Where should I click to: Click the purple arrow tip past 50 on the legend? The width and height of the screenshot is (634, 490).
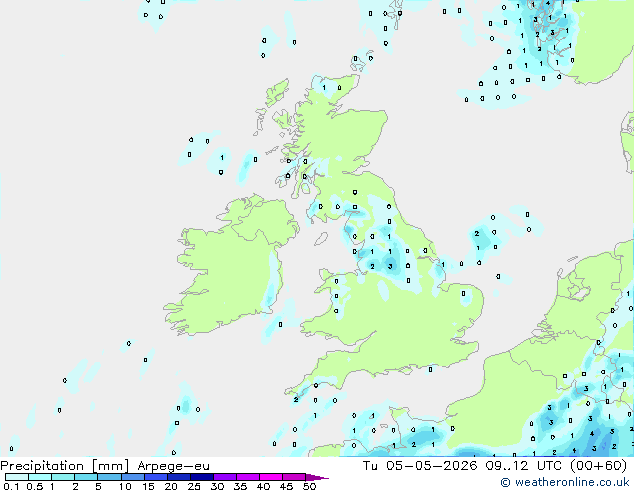(x=317, y=477)
